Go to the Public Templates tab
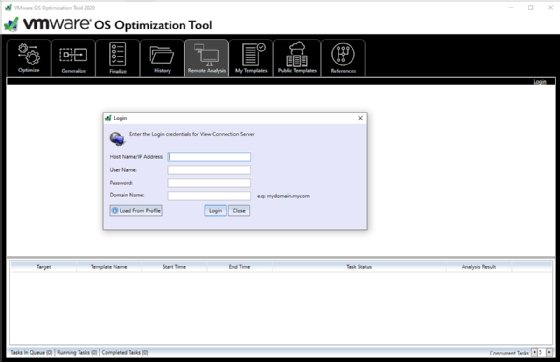The image size is (560, 362). [x=297, y=58]
